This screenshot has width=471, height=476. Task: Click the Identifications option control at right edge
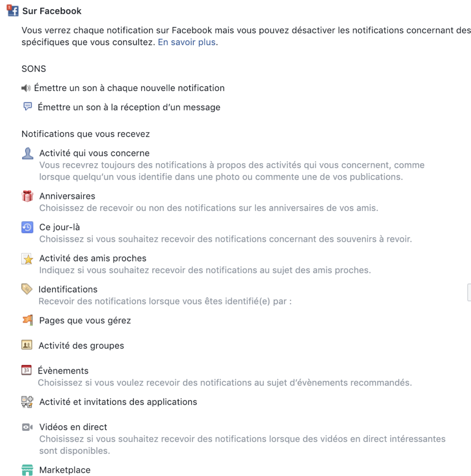tap(469, 292)
